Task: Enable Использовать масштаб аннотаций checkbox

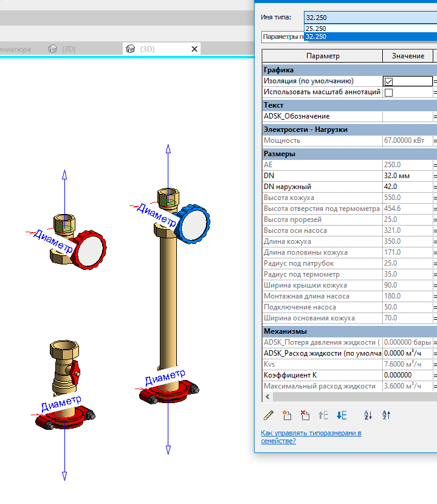Action: 388,92
